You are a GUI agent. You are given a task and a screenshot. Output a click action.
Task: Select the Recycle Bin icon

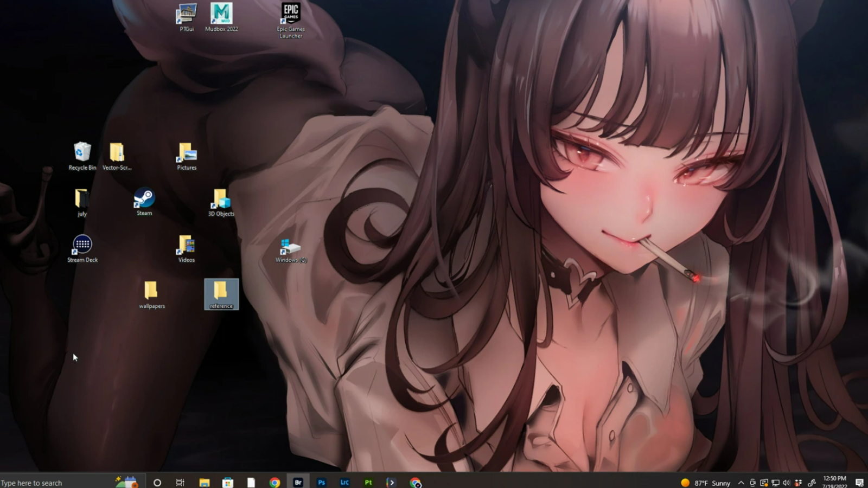click(x=82, y=156)
